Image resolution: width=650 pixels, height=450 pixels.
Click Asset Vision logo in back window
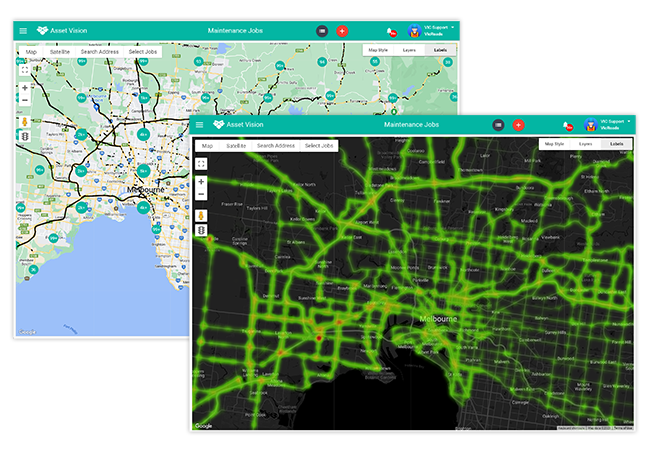pos(62,30)
